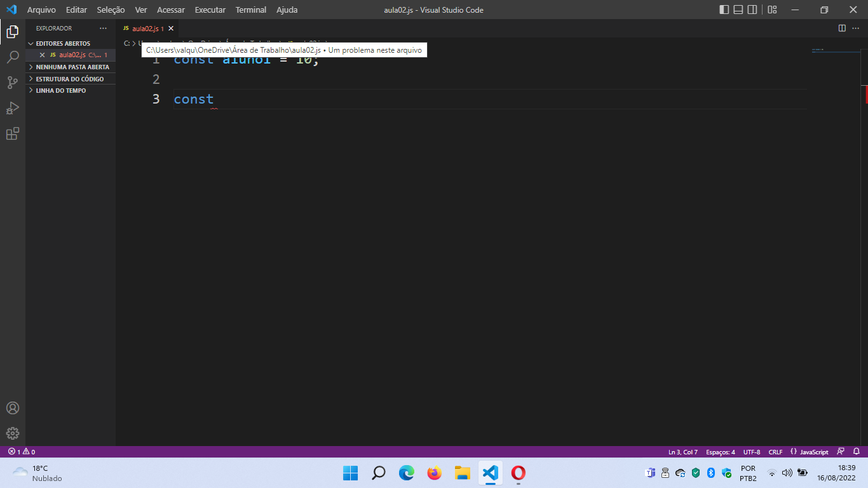The height and width of the screenshot is (488, 868).
Task: Open the Windows Start menu
Action: (350, 473)
